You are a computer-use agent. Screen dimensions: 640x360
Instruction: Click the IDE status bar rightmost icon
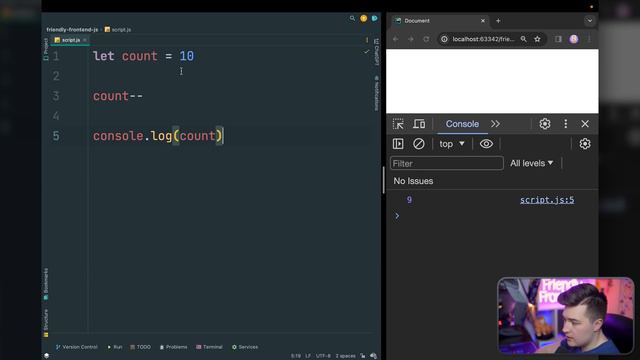373,356
